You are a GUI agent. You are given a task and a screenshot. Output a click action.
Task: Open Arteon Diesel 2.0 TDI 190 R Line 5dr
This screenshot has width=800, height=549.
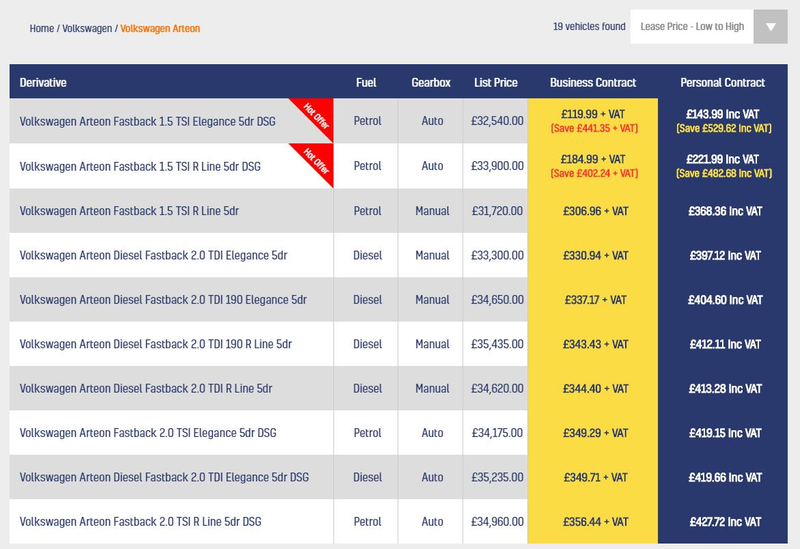coord(156,344)
